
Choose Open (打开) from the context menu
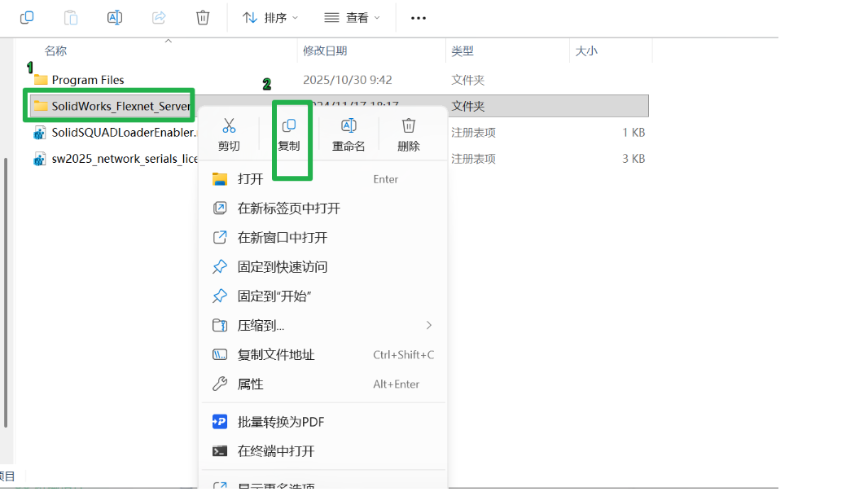pyautogui.click(x=324, y=179)
